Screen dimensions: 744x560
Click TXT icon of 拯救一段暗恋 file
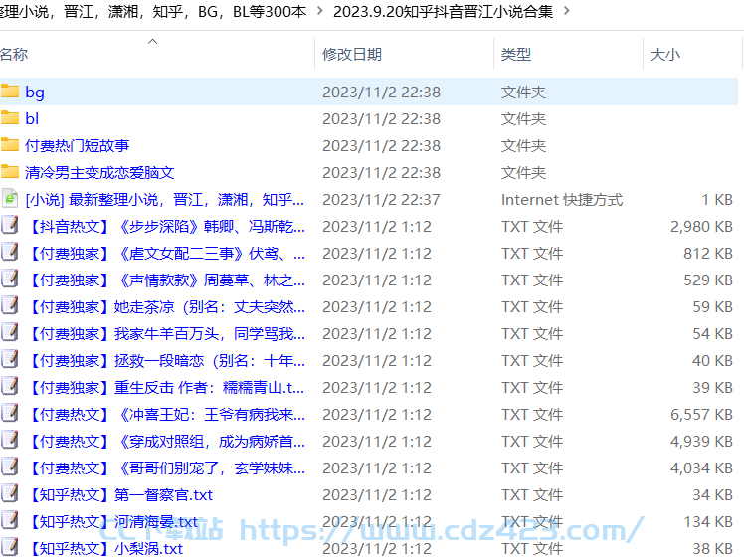click(x=10, y=360)
